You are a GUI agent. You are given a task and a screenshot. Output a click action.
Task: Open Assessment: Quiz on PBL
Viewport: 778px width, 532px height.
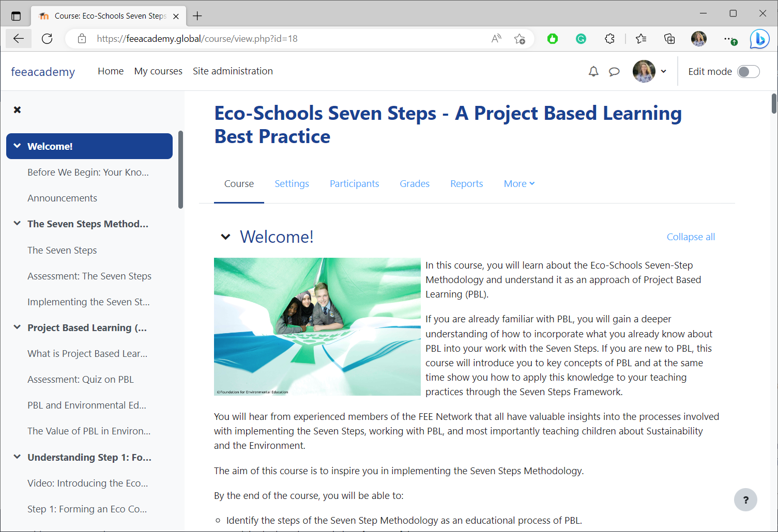coord(81,379)
